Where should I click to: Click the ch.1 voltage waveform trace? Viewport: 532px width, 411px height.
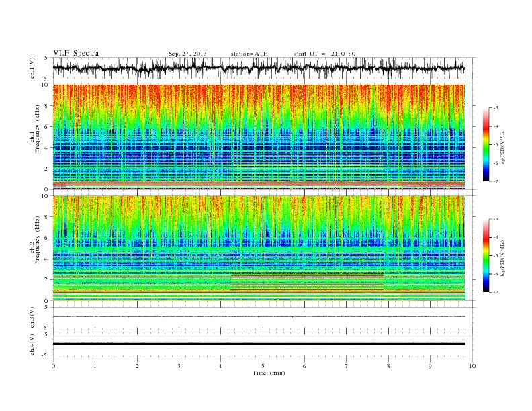pos(259,68)
